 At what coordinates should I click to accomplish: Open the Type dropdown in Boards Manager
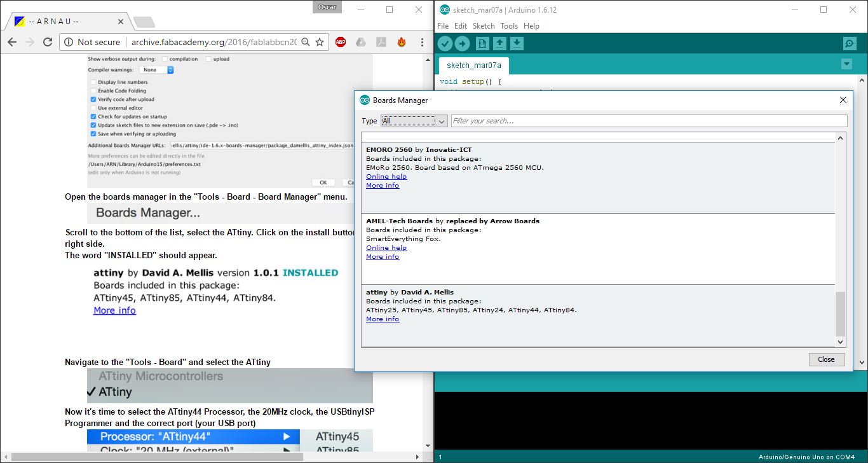(x=414, y=121)
